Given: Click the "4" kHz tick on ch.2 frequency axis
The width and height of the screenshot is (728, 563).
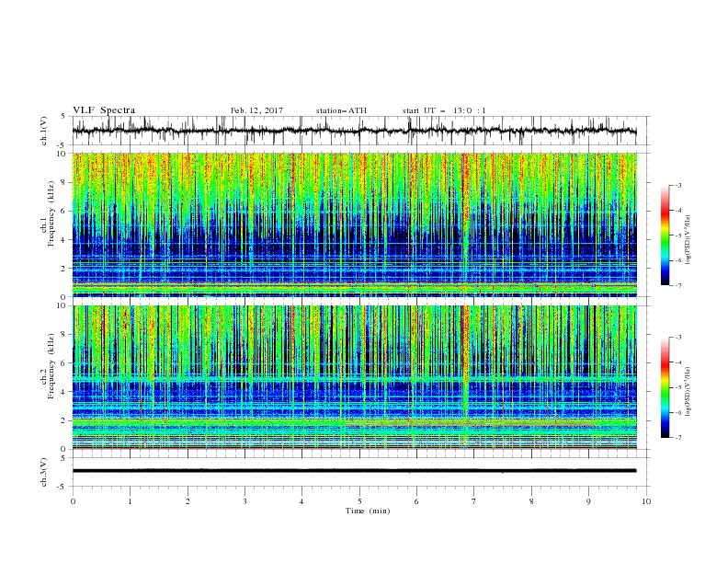Looking at the screenshot, I should click(64, 392).
